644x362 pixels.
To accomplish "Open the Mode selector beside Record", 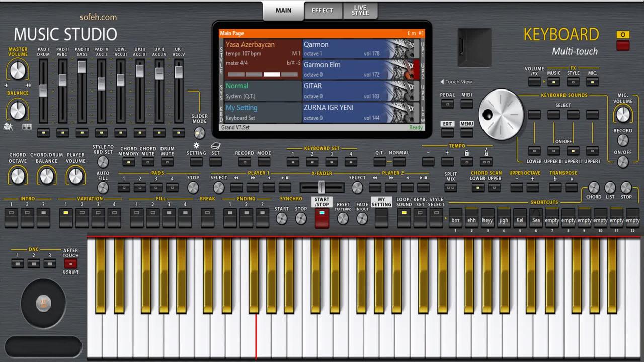I will [263, 161].
